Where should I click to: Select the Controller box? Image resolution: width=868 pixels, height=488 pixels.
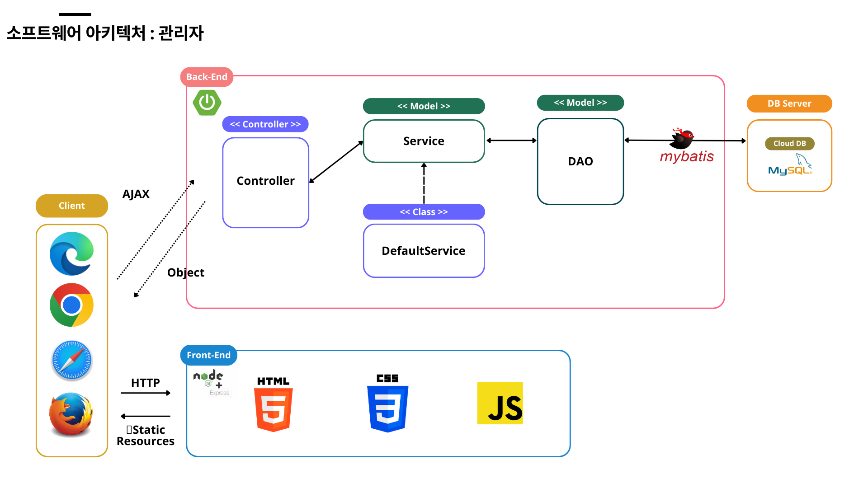click(265, 183)
